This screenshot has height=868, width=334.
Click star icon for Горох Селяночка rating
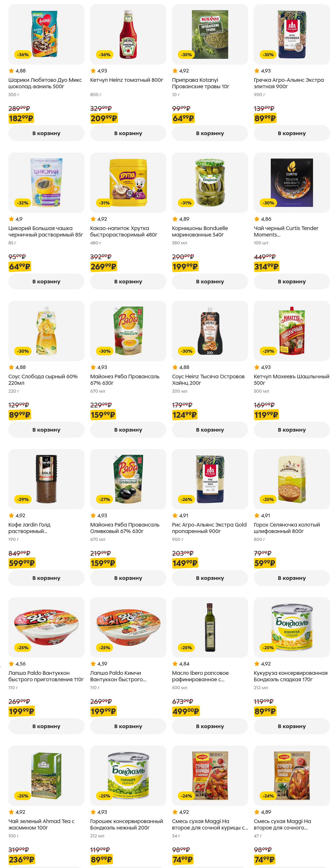(257, 516)
